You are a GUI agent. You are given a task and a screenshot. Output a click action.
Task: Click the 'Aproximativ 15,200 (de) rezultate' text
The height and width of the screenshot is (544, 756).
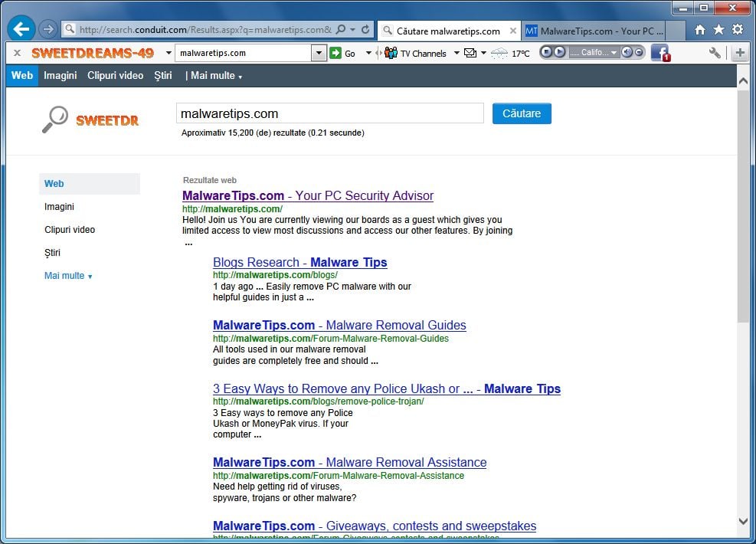click(273, 133)
